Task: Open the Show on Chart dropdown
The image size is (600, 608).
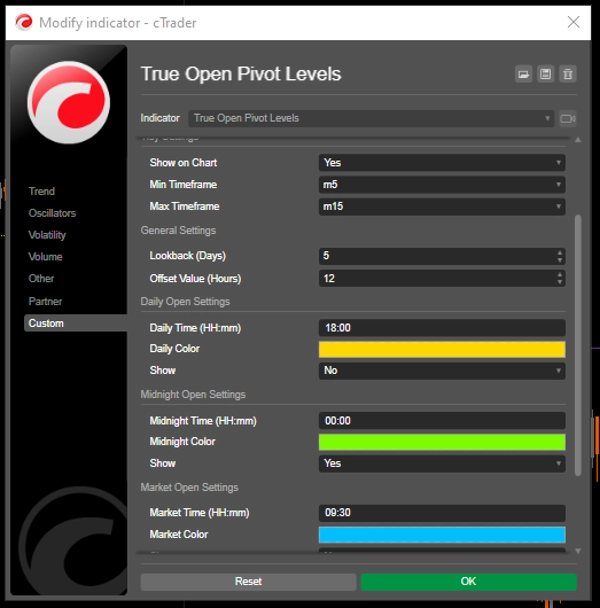Action: coord(442,162)
